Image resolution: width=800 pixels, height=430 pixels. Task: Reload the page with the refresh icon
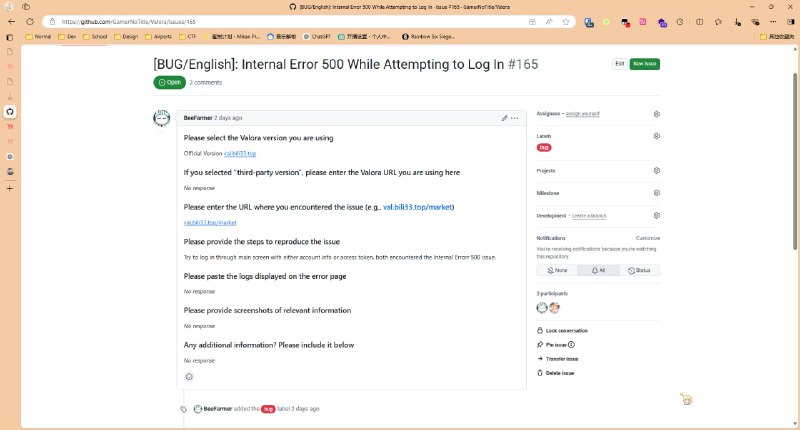[x=28, y=21]
